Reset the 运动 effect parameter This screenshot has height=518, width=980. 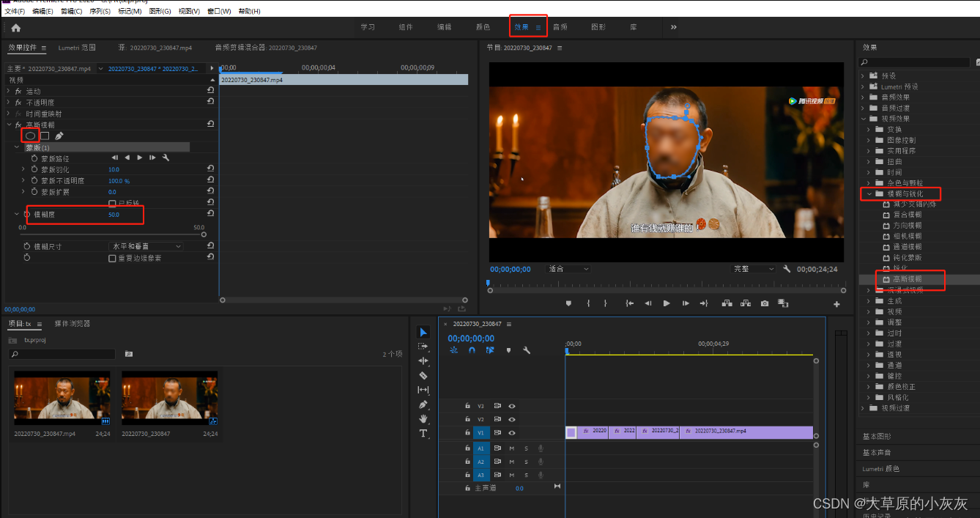(x=210, y=91)
